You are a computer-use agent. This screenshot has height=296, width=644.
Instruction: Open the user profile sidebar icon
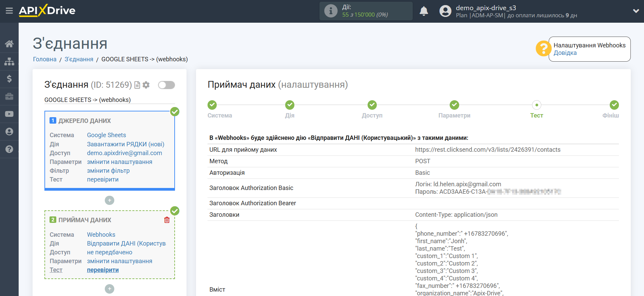point(9,132)
